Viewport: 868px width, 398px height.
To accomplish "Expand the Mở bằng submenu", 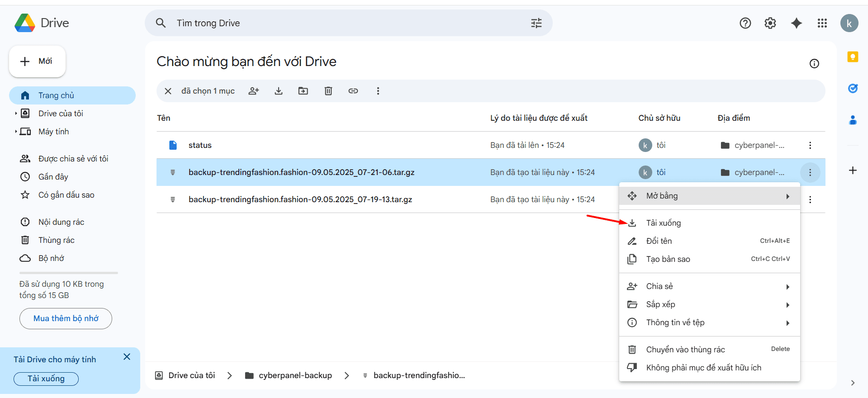I will pyautogui.click(x=709, y=196).
